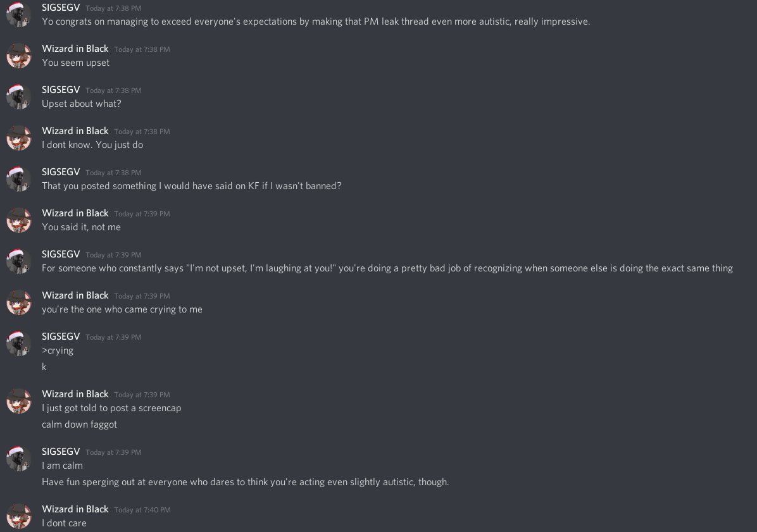
Task: Click the "Today at 7:40 PM" timestamp
Action: tap(142, 510)
